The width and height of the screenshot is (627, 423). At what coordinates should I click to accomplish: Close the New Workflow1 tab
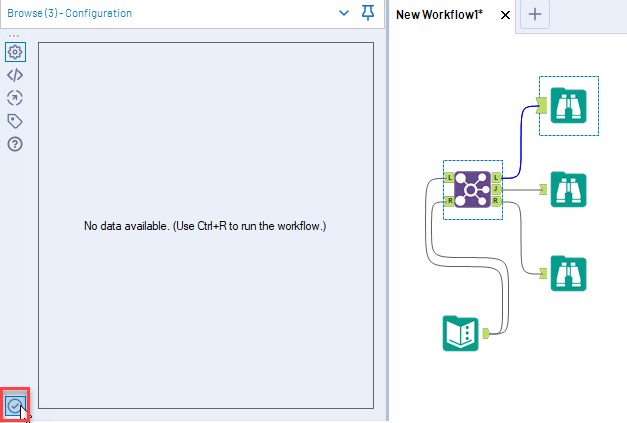(505, 15)
